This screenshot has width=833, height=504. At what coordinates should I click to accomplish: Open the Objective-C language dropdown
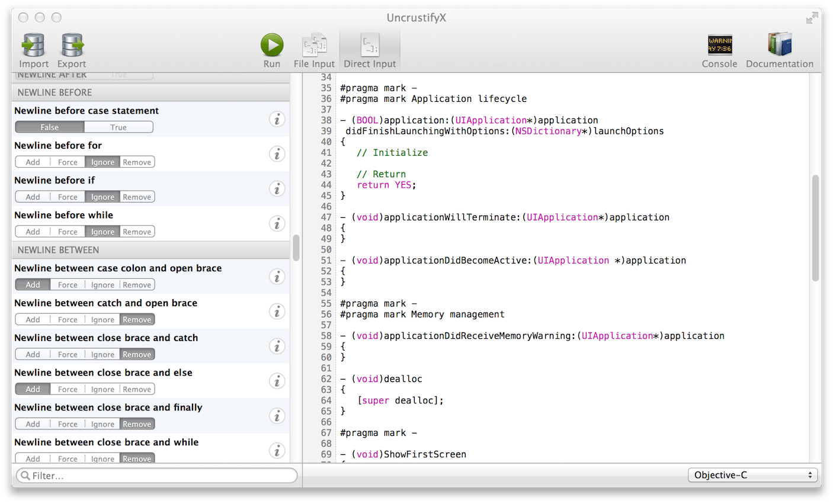point(752,475)
